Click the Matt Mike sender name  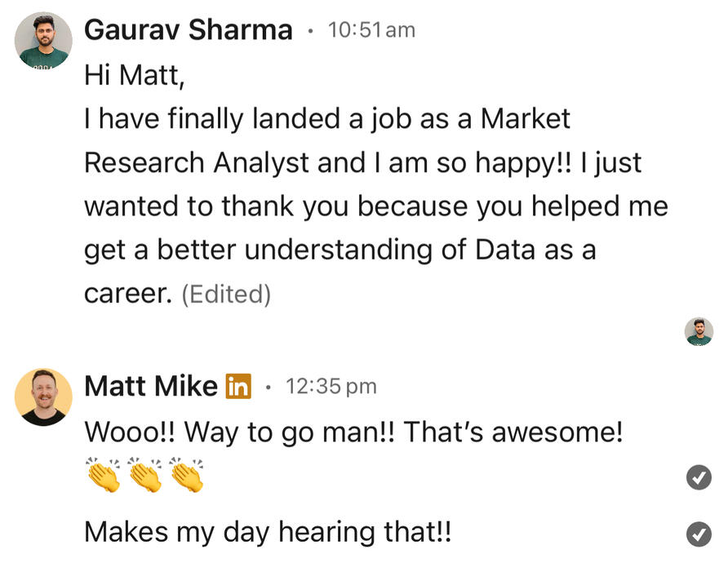[x=151, y=386]
